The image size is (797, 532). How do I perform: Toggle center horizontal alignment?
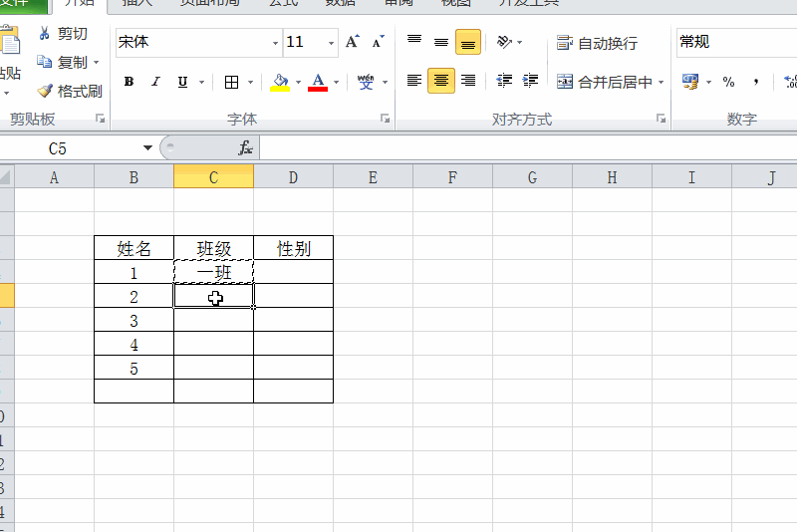tap(440, 82)
